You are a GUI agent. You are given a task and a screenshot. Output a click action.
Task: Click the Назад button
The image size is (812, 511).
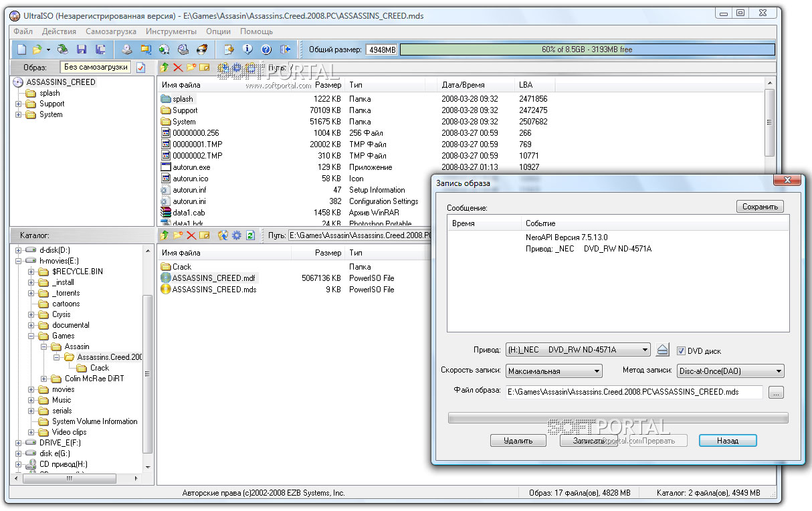728,441
